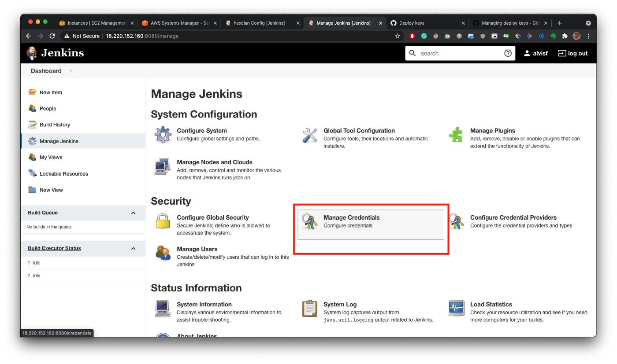Open My Views in the sidebar
Viewport: 617px width, 364px height.
point(51,157)
